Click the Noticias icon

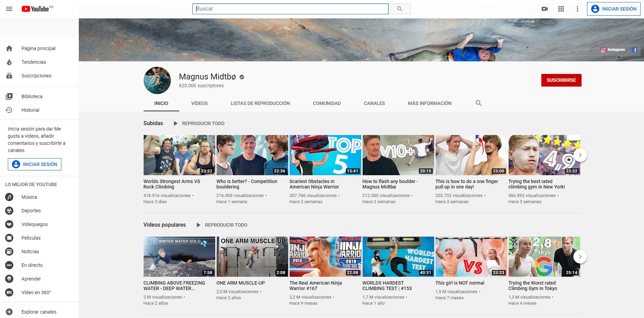(9, 252)
